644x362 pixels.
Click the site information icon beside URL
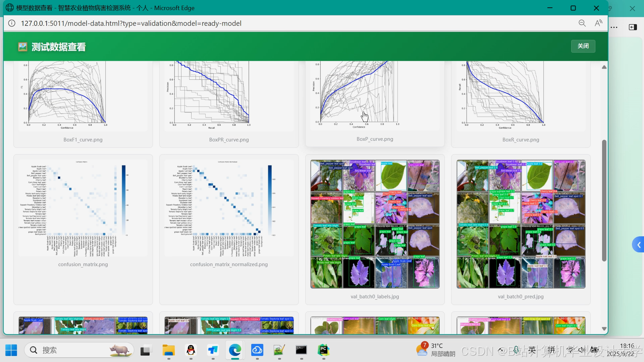click(x=12, y=23)
